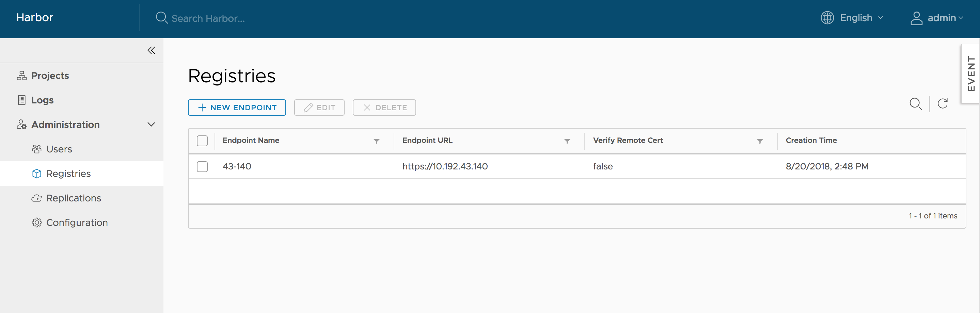Open the registry table search magnifier
This screenshot has height=313, width=980.
(915, 103)
